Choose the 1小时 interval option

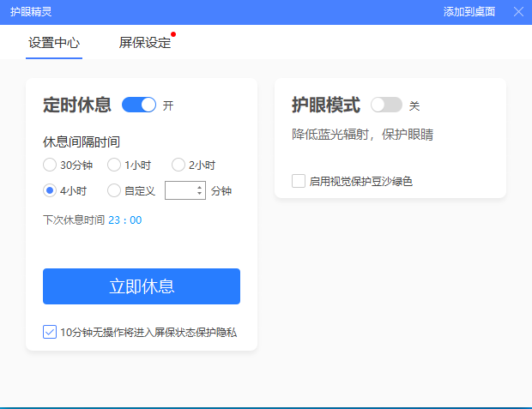114,165
